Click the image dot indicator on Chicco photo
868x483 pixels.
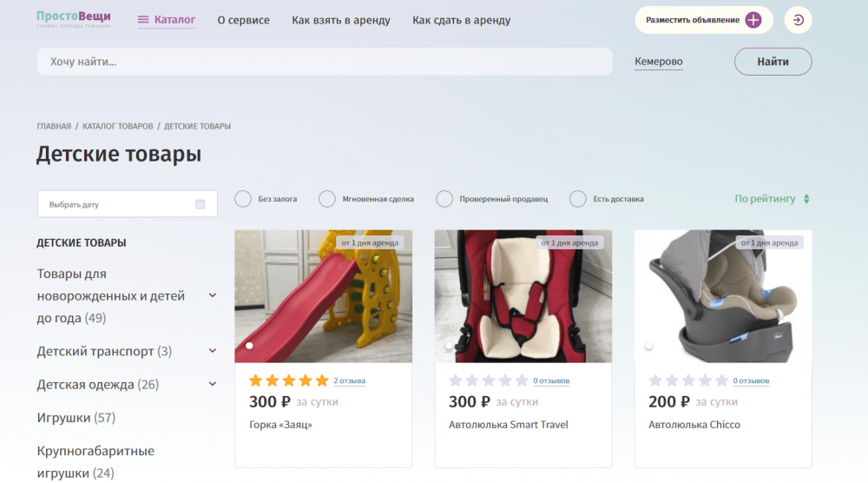[648, 346]
